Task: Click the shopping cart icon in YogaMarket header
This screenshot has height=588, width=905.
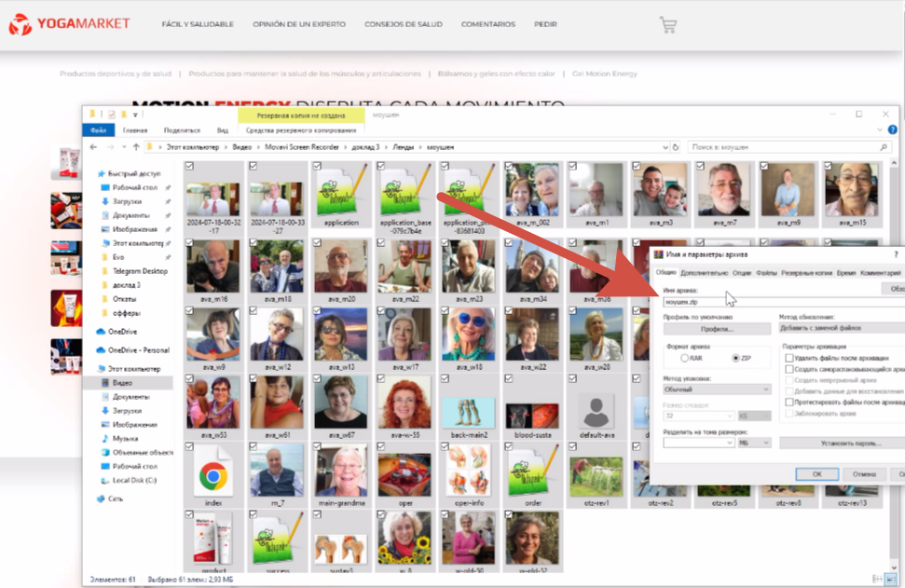Action: (x=668, y=25)
